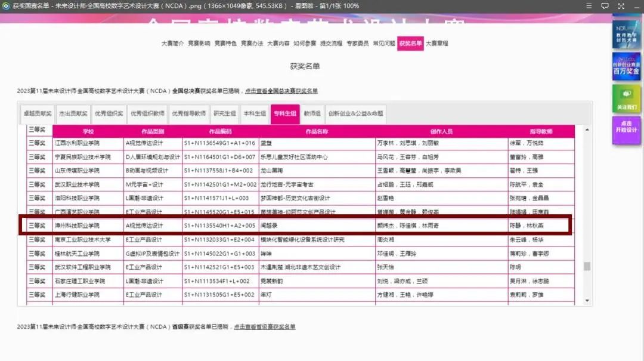Click the M元宇宙+设计 category cell
The height and width of the screenshot is (361, 644).
153,184
